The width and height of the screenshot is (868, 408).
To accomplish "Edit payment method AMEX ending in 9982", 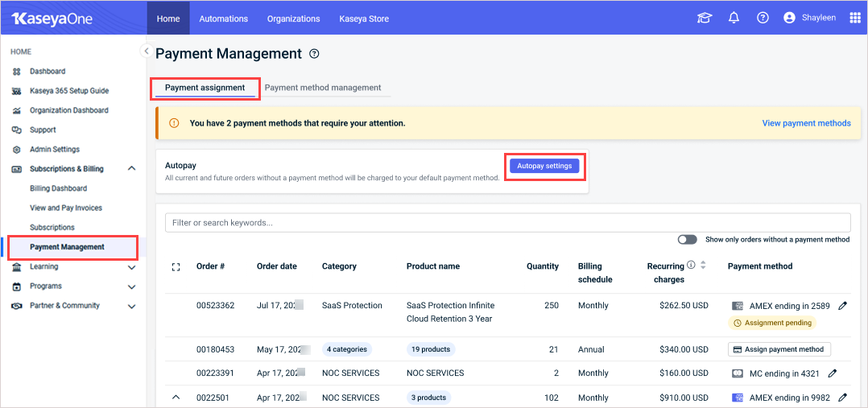I will (842, 397).
